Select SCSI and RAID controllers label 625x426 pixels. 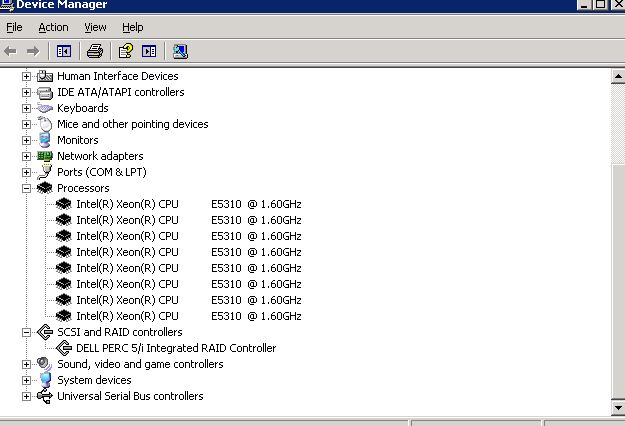[120, 332]
